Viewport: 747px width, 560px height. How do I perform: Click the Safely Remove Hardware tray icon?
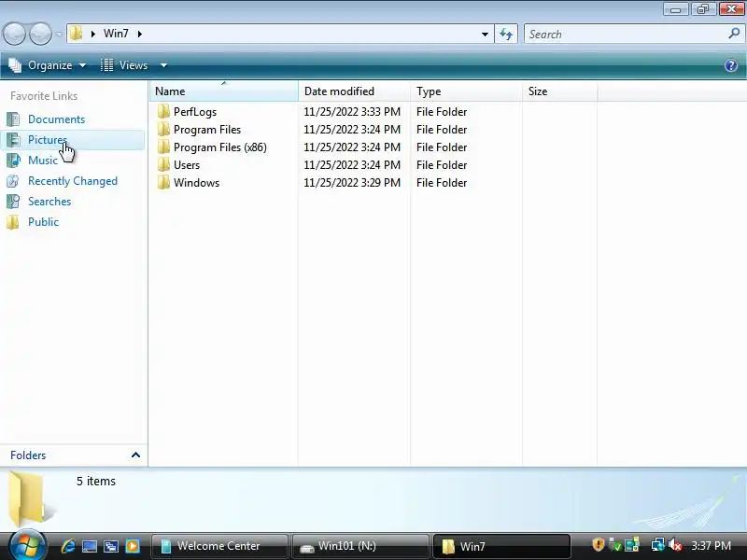click(615, 544)
